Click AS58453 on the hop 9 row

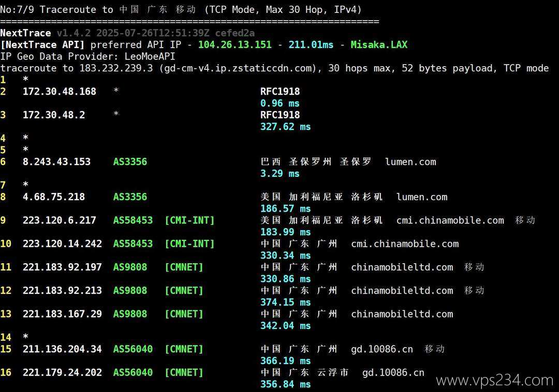(133, 220)
